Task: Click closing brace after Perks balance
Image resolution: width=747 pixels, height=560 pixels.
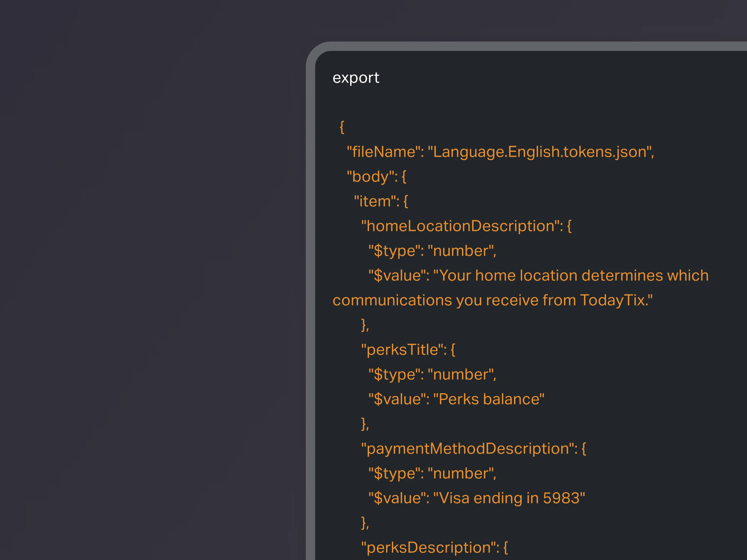Action: pos(365,424)
